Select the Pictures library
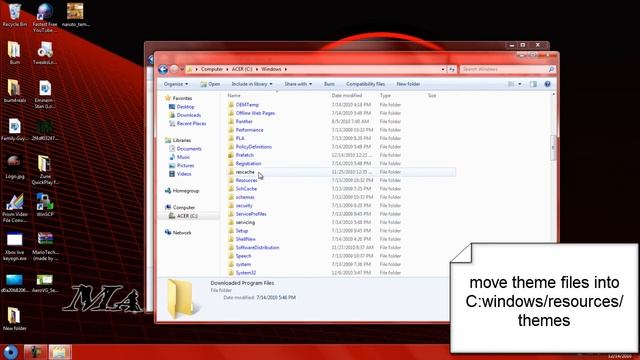 click(x=182, y=166)
